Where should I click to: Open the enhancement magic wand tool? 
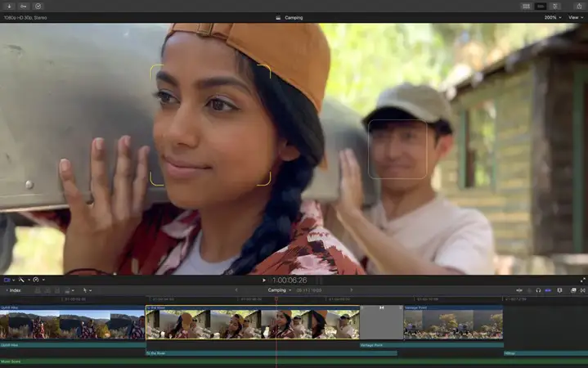point(21,280)
